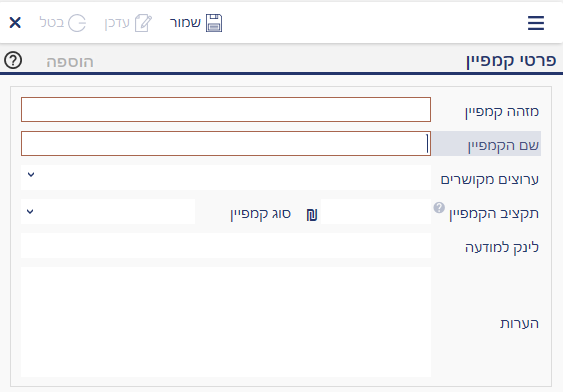This screenshot has height=392, width=563.
Task: Click the floppy disk save icon
Action: point(214,23)
